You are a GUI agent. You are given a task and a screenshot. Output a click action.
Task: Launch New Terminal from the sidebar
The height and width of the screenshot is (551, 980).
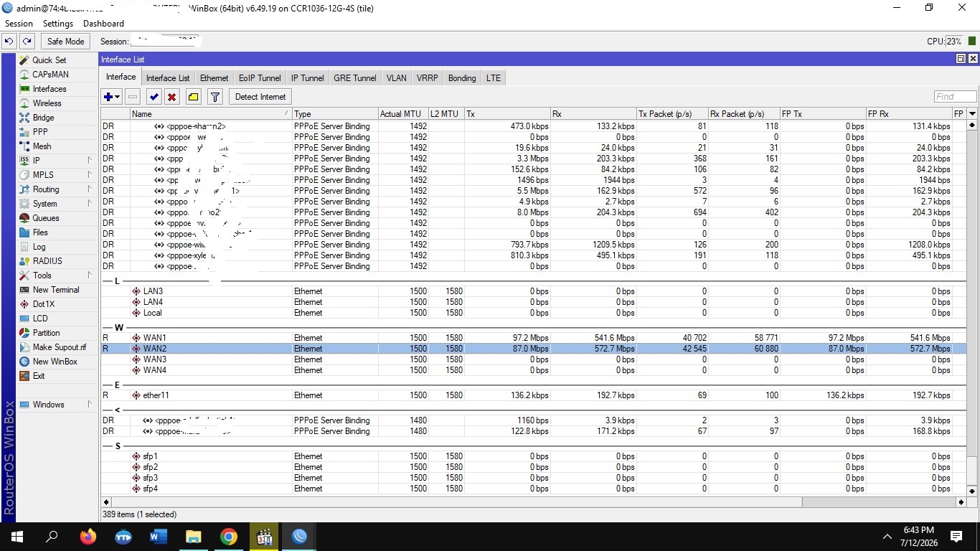click(x=56, y=290)
